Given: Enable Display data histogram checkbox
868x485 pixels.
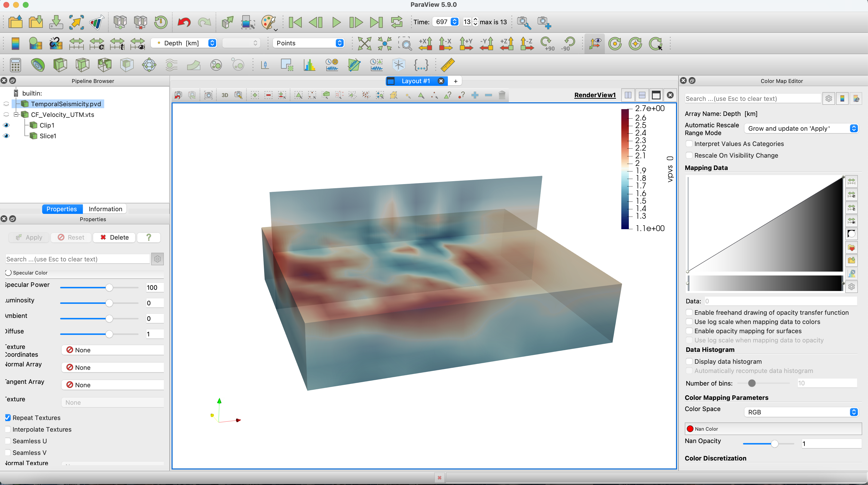Looking at the screenshot, I should 689,361.
